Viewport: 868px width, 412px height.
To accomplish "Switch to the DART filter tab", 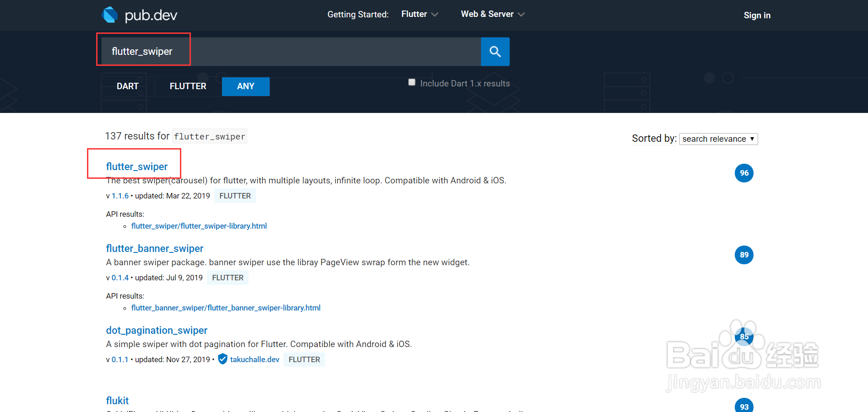I will (x=127, y=86).
